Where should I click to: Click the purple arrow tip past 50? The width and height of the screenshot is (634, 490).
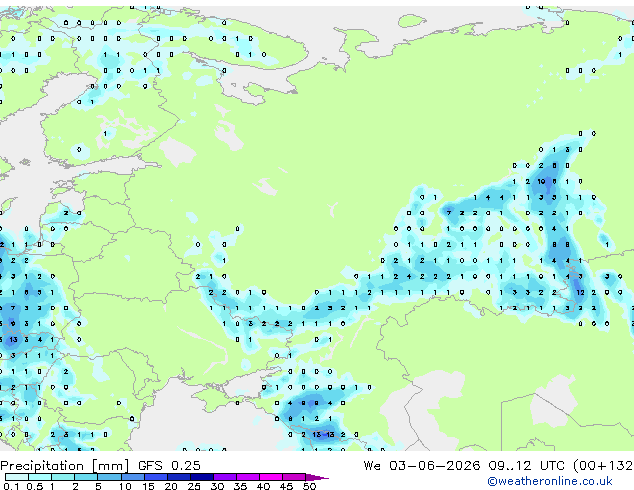pyautogui.click(x=317, y=477)
